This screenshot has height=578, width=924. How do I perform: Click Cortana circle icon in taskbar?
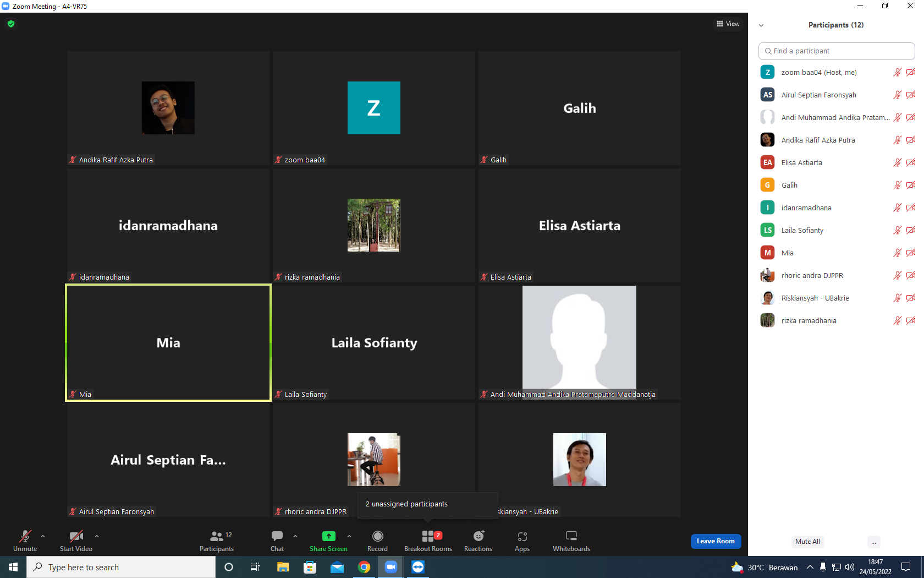point(229,567)
